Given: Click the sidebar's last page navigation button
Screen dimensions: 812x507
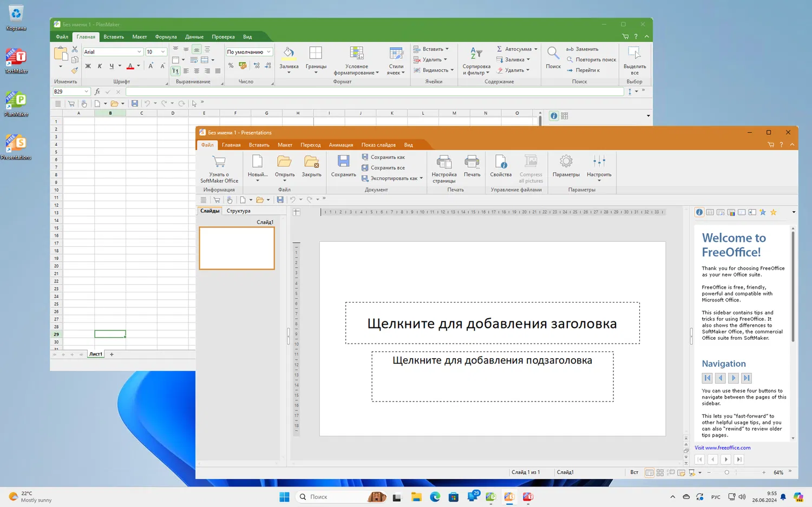Looking at the screenshot, I should point(746,378).
